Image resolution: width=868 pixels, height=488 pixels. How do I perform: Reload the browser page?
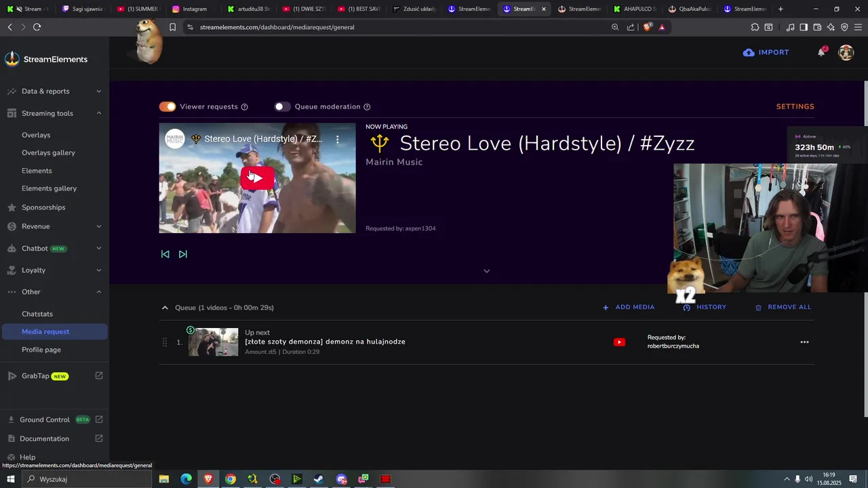37,27
